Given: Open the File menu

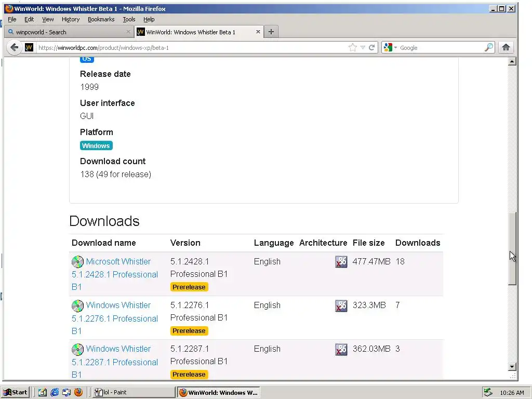Looking at the screenshot, I should (x=12, y=19).
